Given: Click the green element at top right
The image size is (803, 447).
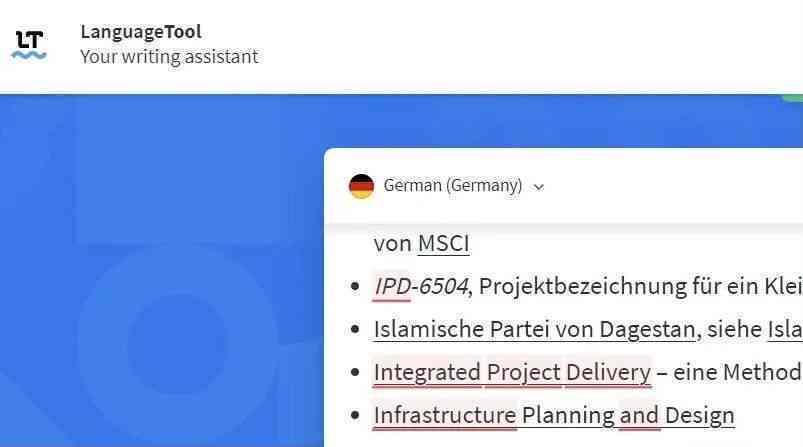Looking at the screenshot, I should coord(793,97).
